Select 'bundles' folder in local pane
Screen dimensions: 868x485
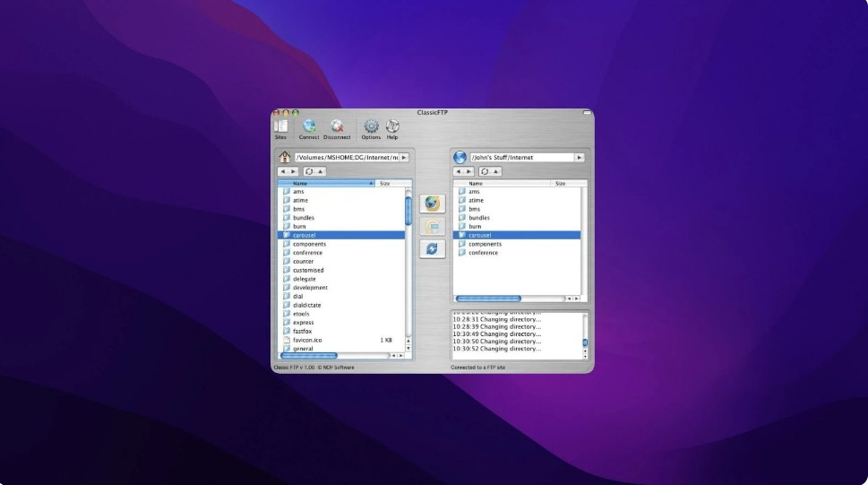(341, 218)
